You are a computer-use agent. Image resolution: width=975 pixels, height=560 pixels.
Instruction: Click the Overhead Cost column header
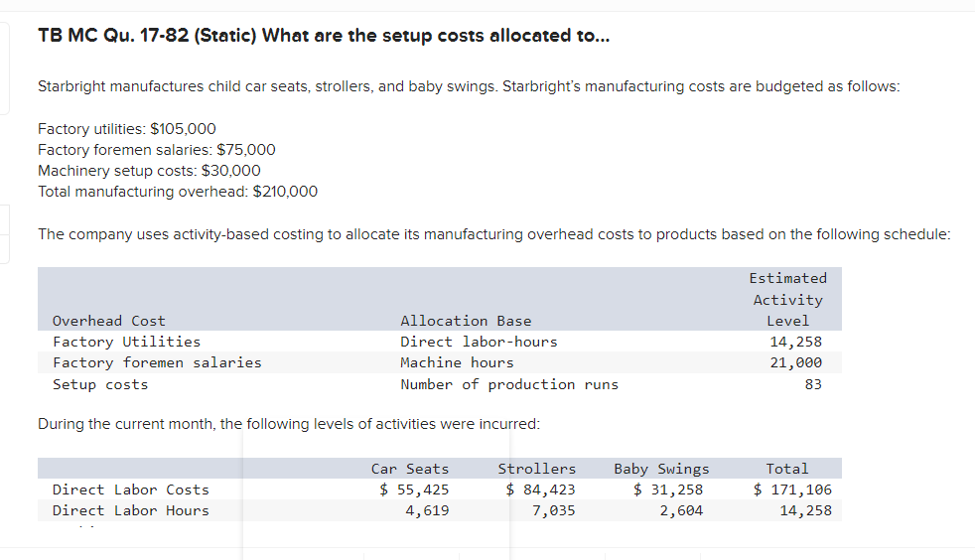109,321
